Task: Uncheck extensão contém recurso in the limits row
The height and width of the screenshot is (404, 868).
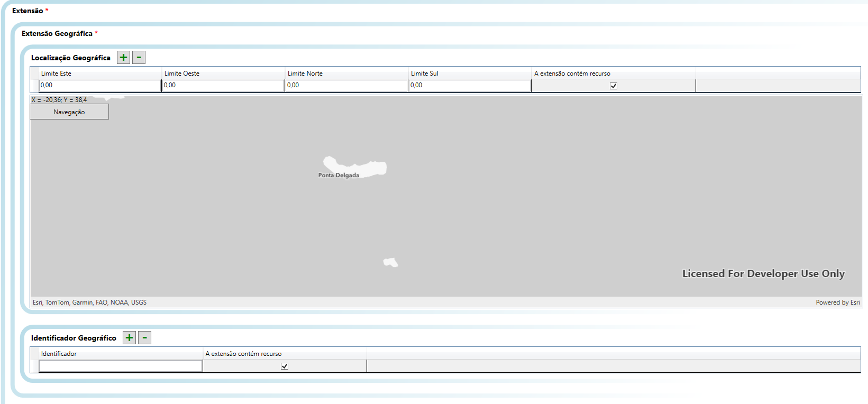Action: pos(614,86)
